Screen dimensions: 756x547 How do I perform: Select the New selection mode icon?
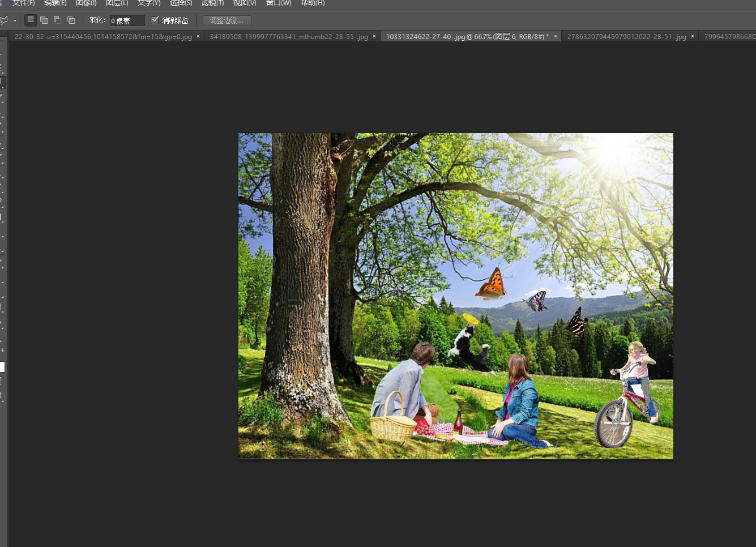pos(31,20)
